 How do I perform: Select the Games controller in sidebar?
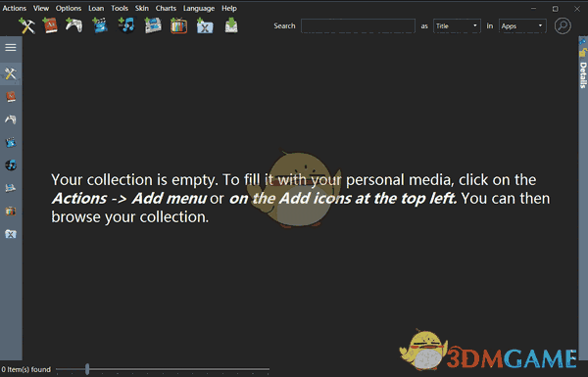click(11, 119)
